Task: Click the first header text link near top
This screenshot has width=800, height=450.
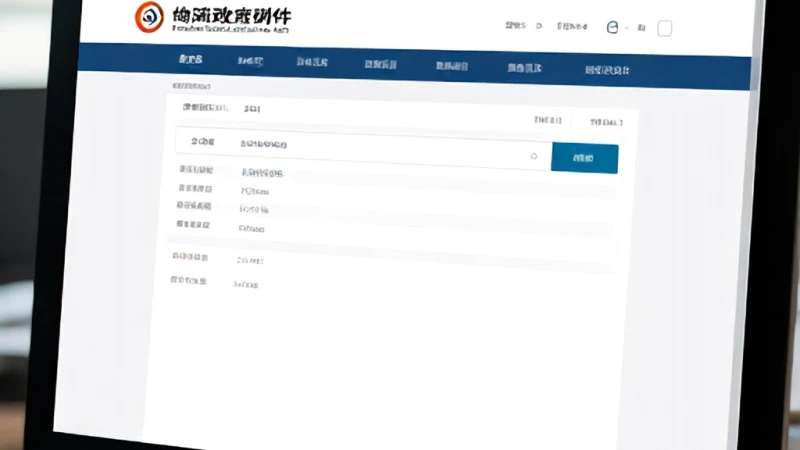Action: [515, 25]
